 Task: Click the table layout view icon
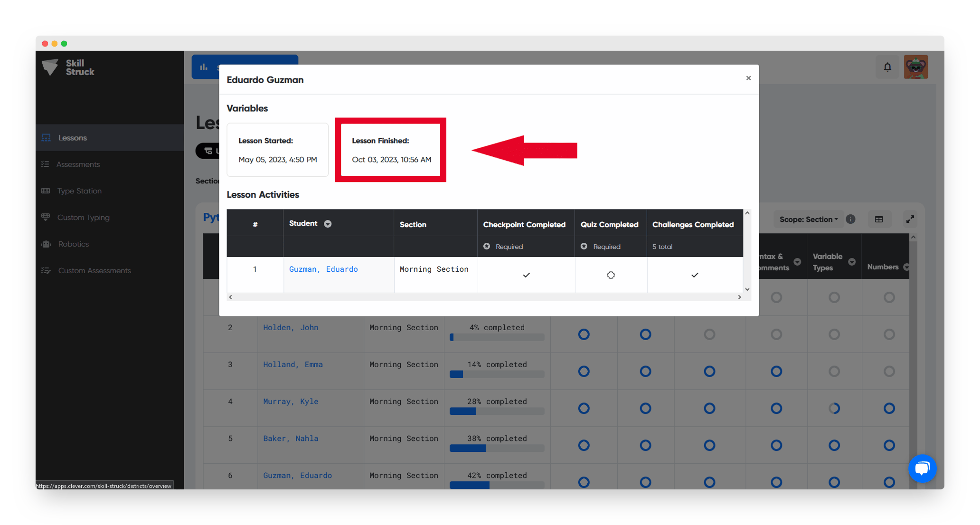coord(879,219)
